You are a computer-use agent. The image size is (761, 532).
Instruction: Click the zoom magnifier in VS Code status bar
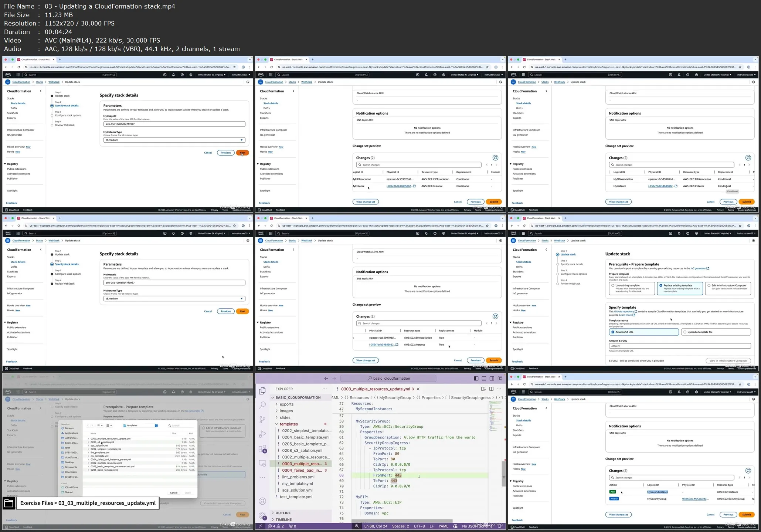(x=357, y=526)
